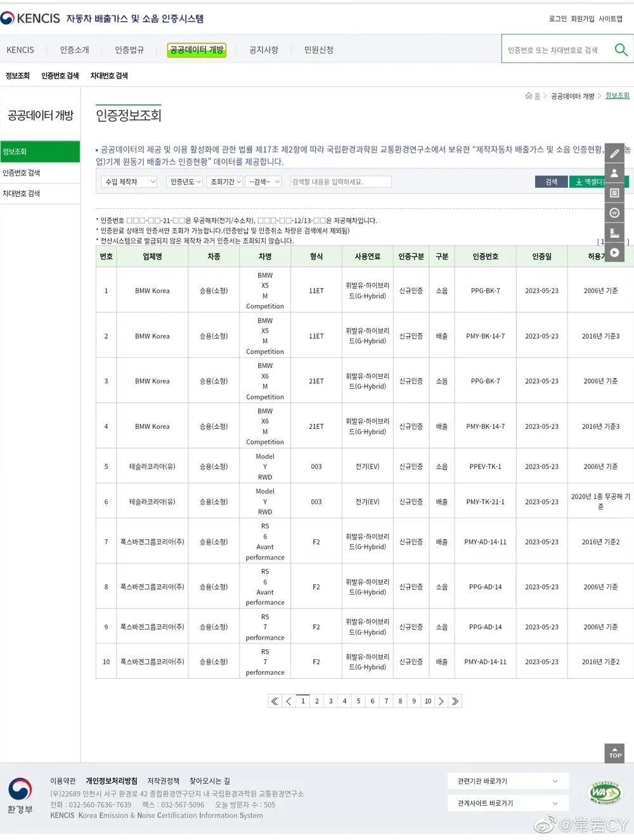This screenshot has height=840, width=634.
Task: Click the magnifying glass search icon
Action: pos(621,49)
